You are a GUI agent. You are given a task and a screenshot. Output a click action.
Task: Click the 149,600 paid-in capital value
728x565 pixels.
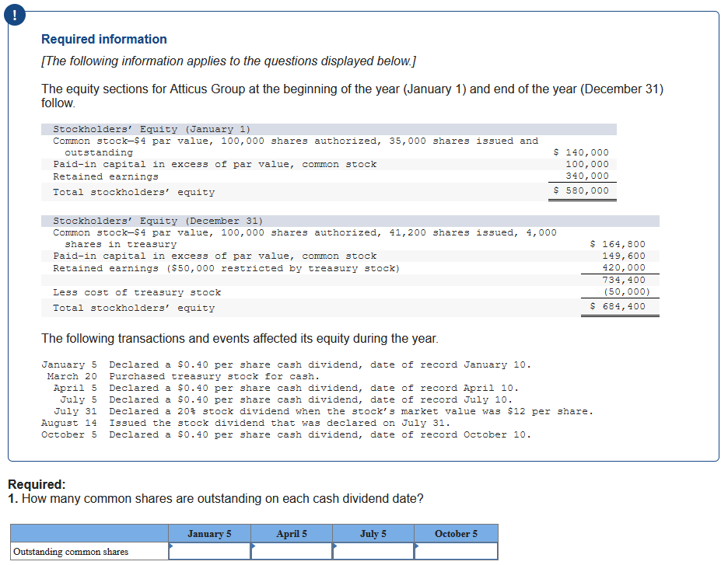624,256
